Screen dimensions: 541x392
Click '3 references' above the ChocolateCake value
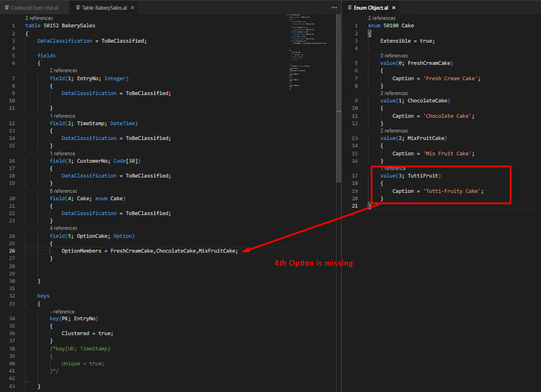[394, 93]
